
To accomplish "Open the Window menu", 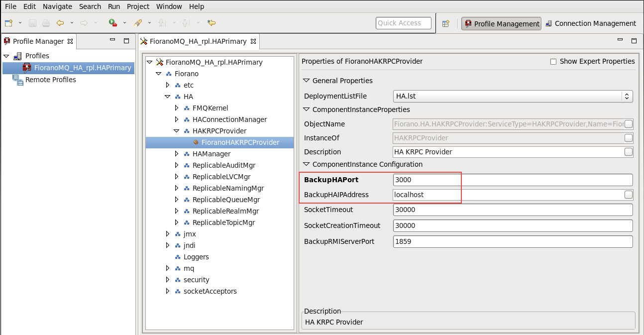I will pos(169,6).
